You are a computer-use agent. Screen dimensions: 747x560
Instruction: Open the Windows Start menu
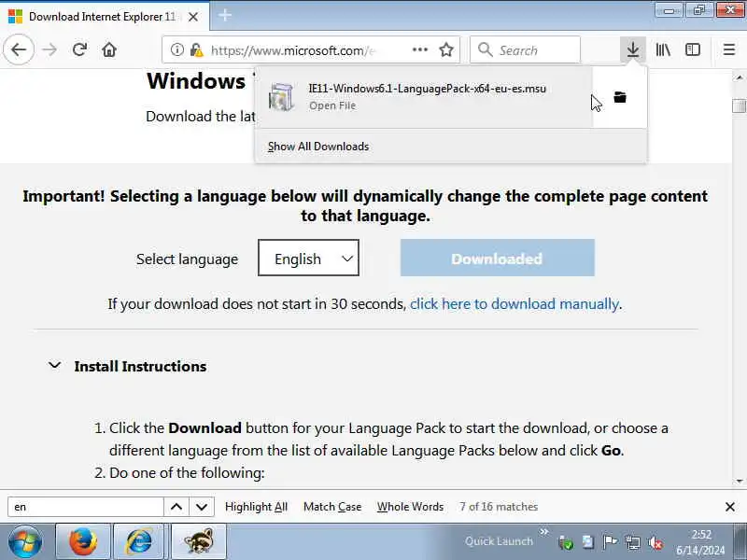point(25,541)
